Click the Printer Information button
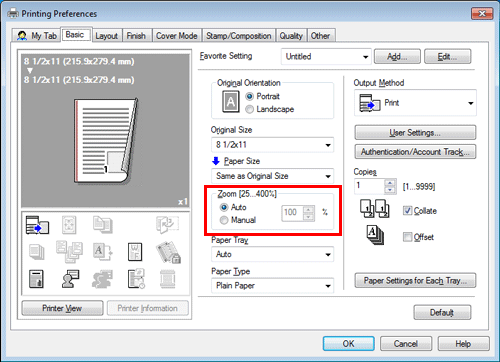Screen dimensions: 500x362 (x=147, y=308)
